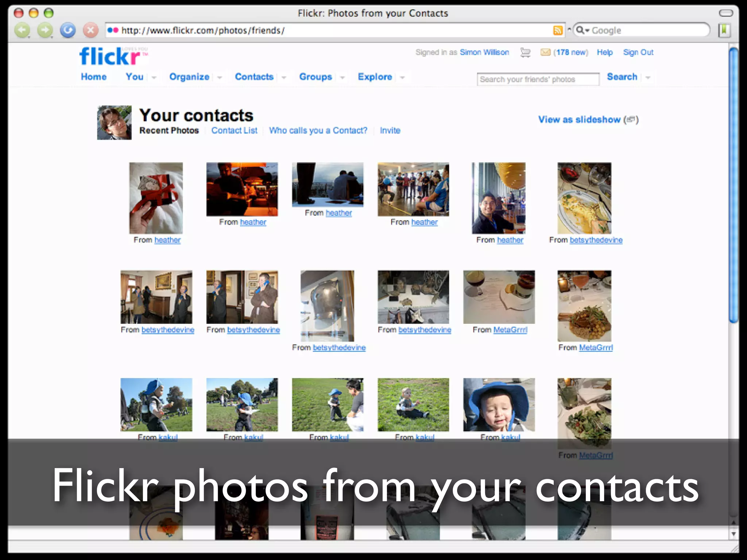Open kakul's baby sitting on grass photo
The image size is (747, 560).
point(413,405)
